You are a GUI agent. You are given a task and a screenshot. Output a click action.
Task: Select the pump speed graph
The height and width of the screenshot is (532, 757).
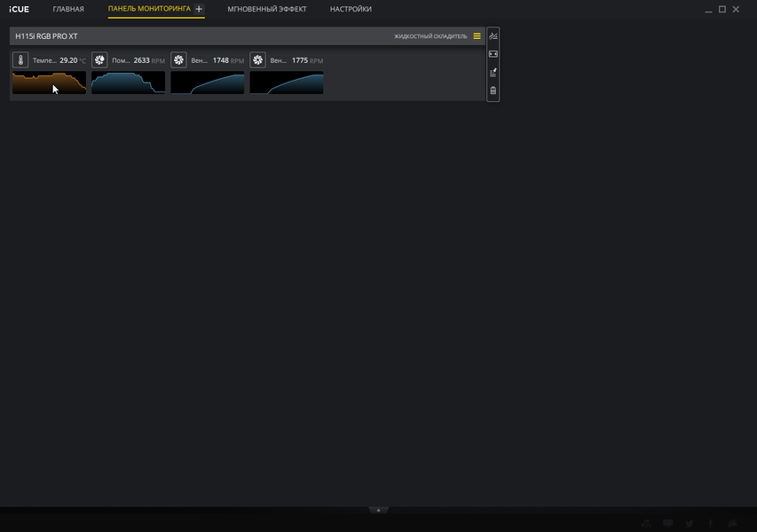coord(129,82)
